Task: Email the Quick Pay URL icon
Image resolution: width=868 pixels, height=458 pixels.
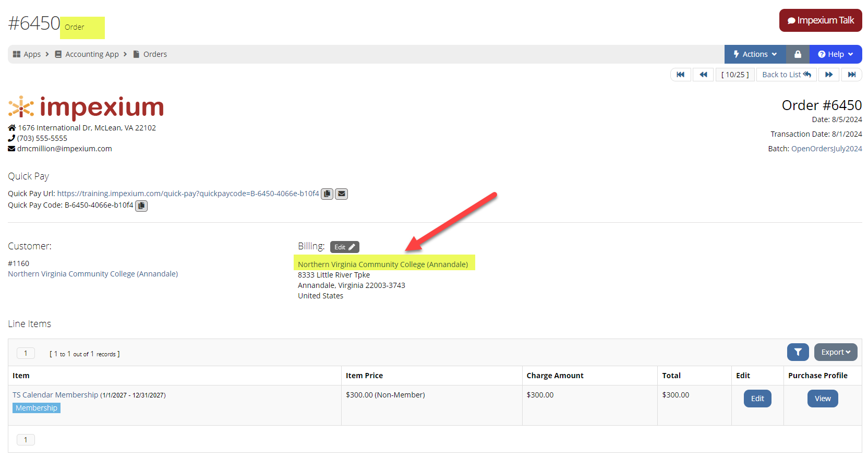Action: [x=341, y=194]
